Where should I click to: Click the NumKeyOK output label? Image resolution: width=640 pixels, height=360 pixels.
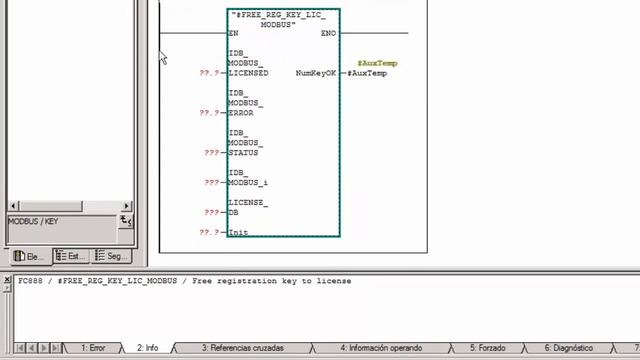pyautogui.click(x=316, y=73)
